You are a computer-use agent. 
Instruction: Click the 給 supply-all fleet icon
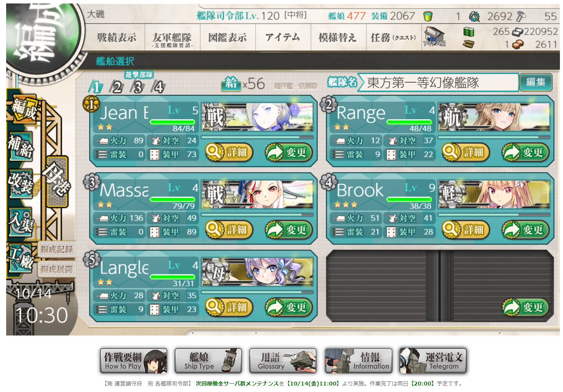point(231,83)
